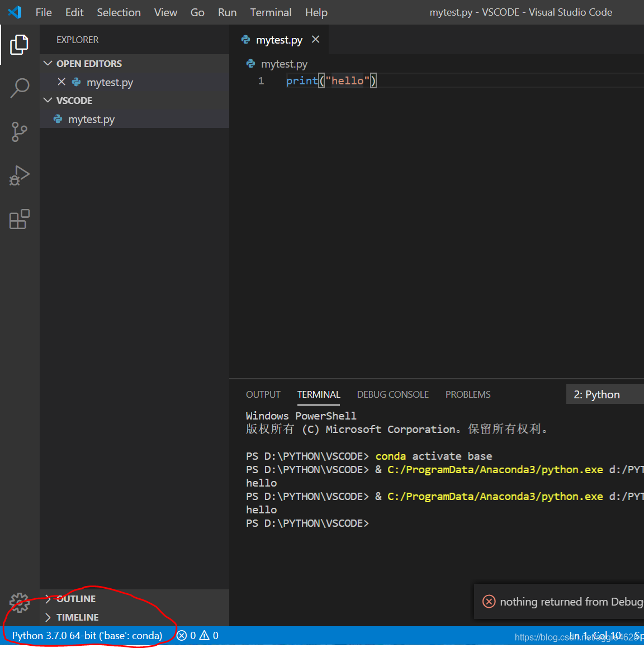Expand the TIMELINE section
This screenshot has height=648, width=644.
48,617
